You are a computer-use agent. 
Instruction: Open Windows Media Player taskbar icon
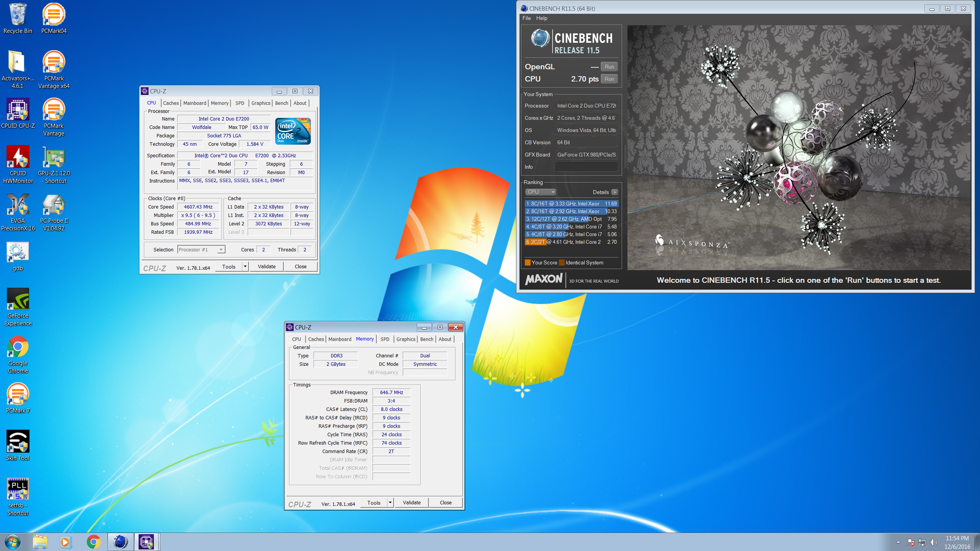coord(65,542)
